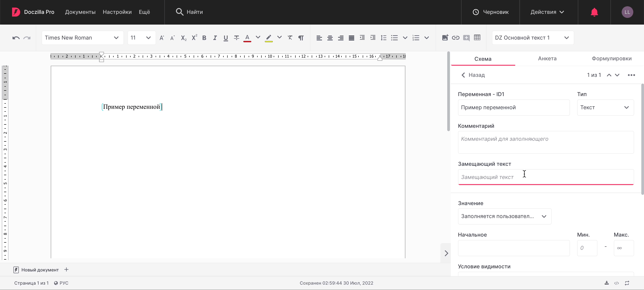
Task: Open the Настройки menu
Action: 117,12
